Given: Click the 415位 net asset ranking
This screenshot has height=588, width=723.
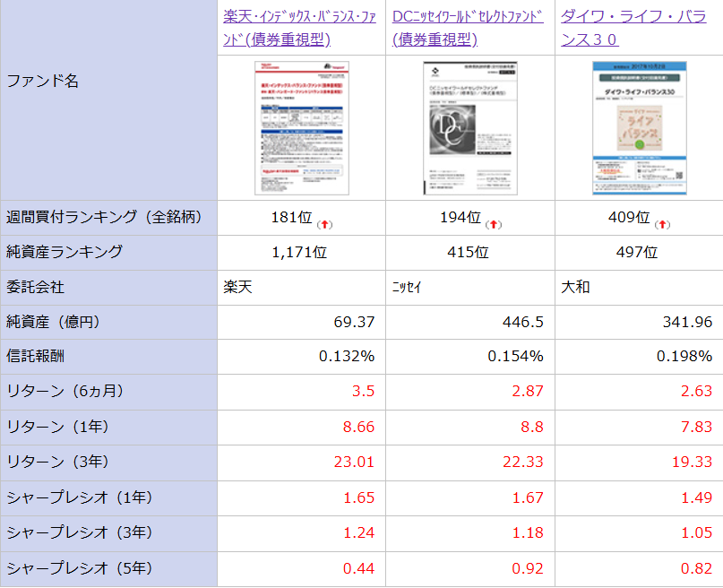Looking at the screenshot, I should (468, 252).
